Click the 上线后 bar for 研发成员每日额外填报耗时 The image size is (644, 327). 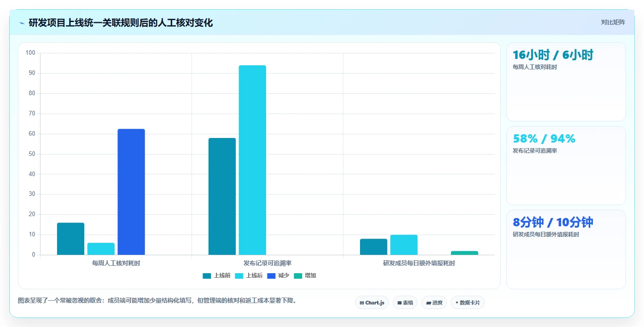(404, 245)
